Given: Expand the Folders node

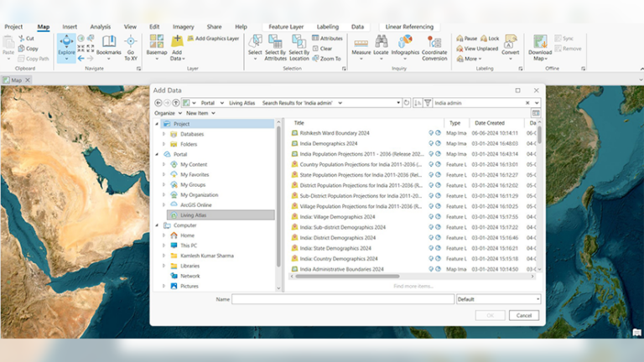Looking at the screenshot, I should tap(164, 144).
